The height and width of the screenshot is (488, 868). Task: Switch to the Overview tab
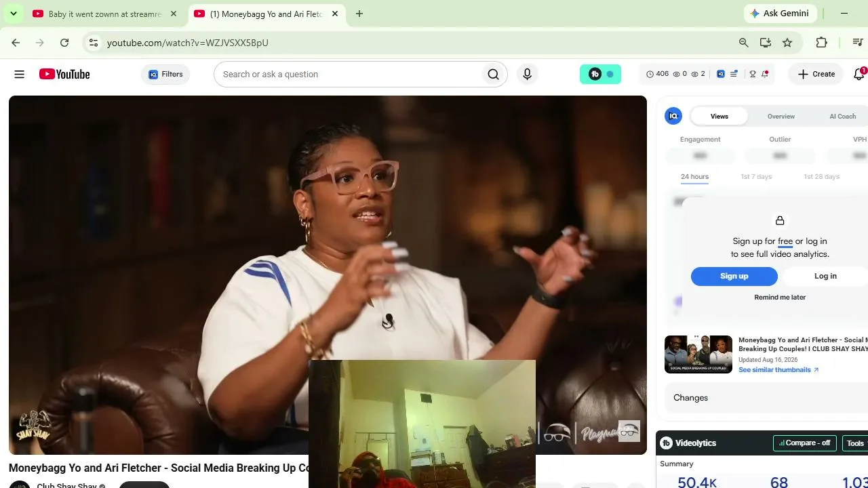coord(781,117)
